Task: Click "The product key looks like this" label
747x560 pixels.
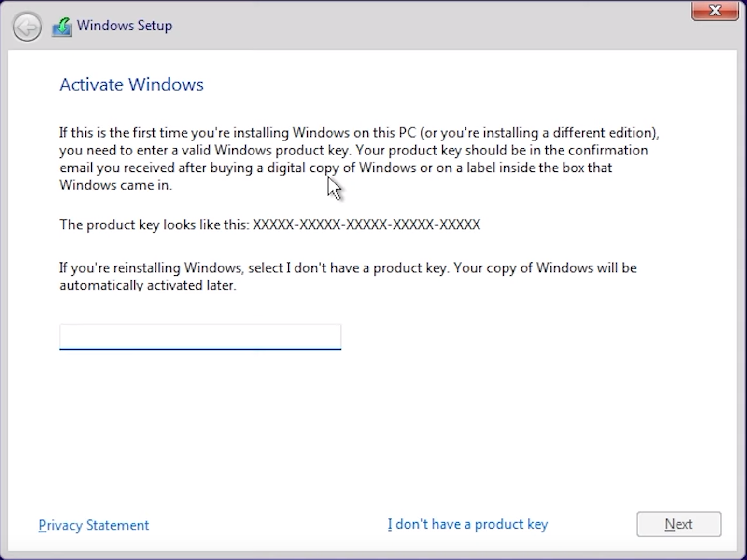Action: click(155, 224)
